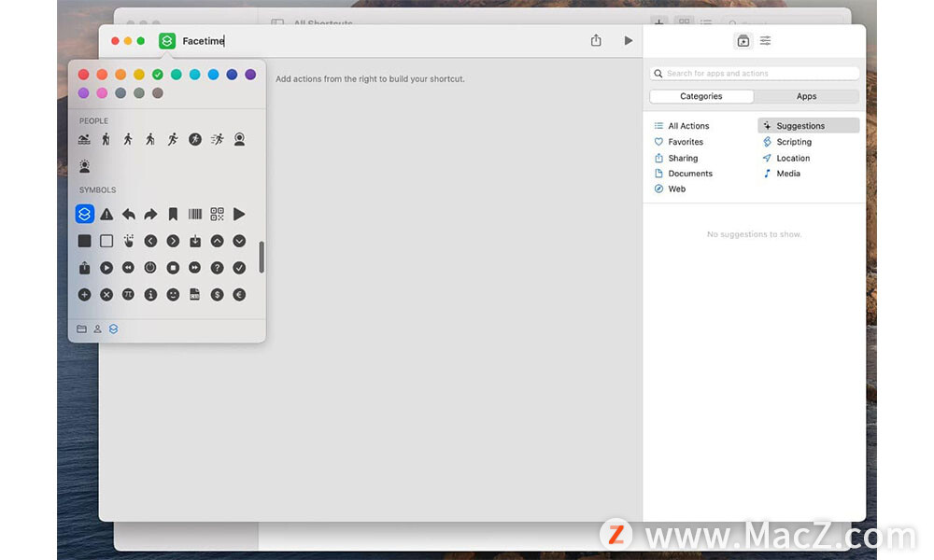Choose the barcode glyph in Symbols
The width and height of the screenshot is (934, 560).
[195, 214]
